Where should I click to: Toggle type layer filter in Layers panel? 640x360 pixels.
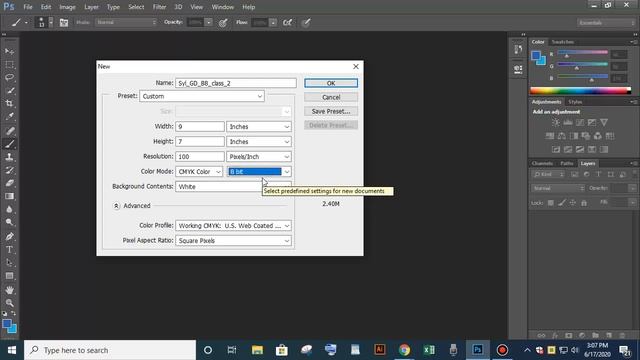pyautogui.click(x=598, y=174)
